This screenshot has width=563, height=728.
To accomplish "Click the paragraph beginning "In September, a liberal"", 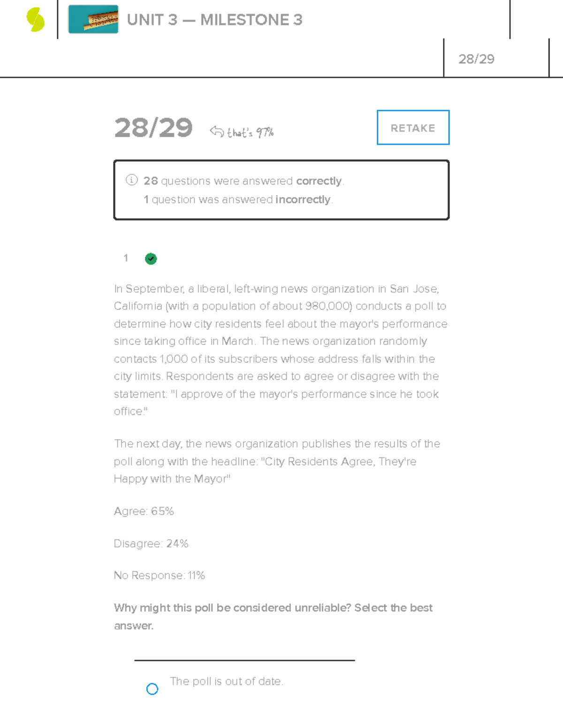I will [280, 350].
